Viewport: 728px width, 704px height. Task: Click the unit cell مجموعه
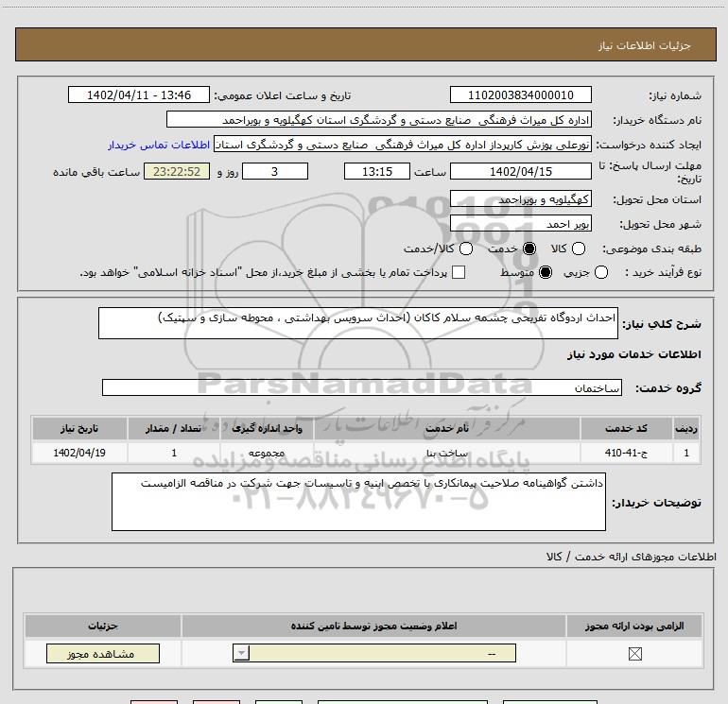point(267,453)
